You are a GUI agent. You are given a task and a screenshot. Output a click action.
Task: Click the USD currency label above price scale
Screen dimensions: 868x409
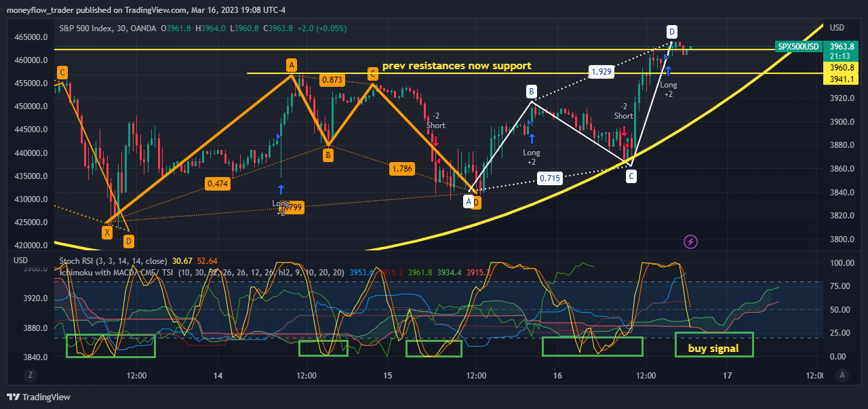tap(837, 28)
